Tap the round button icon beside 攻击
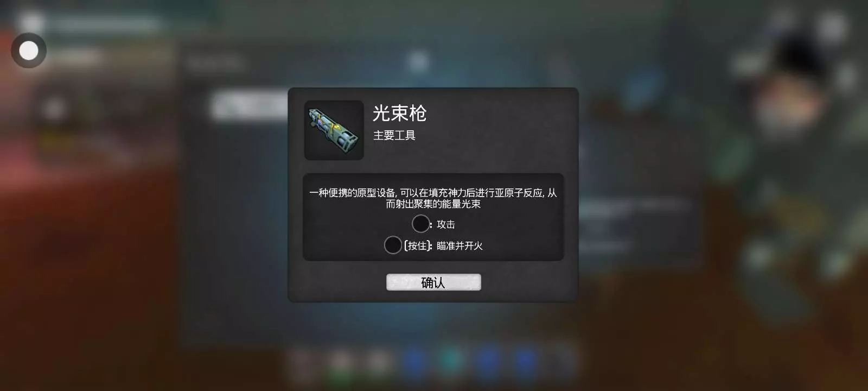The height and width of the screenshot is (391, 868). tap(421, 224)
